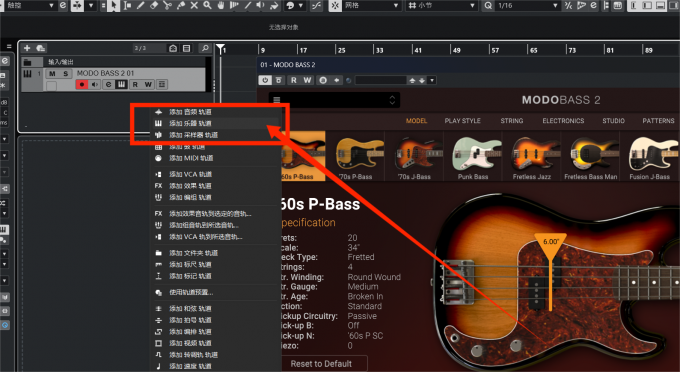Switch to the ELECTRONICS tab

tap(563, 121)
